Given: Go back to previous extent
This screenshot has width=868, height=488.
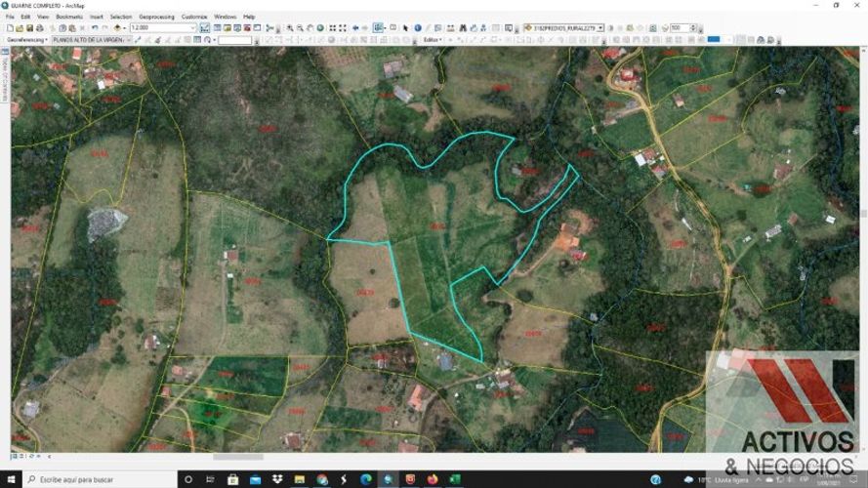Looking at the screenshot, I should [355, 27].
